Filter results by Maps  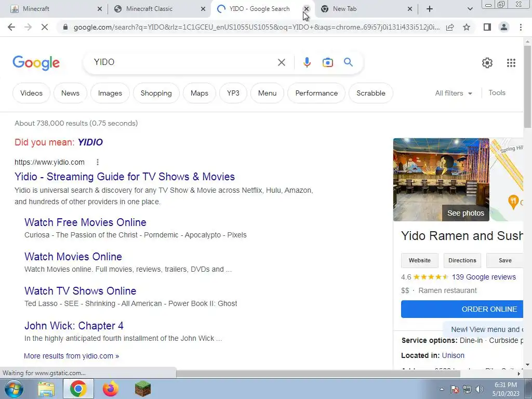[199, 93]
